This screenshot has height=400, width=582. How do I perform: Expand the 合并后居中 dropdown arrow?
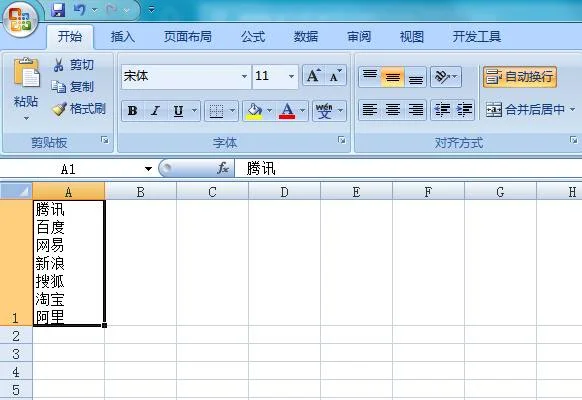572,109
